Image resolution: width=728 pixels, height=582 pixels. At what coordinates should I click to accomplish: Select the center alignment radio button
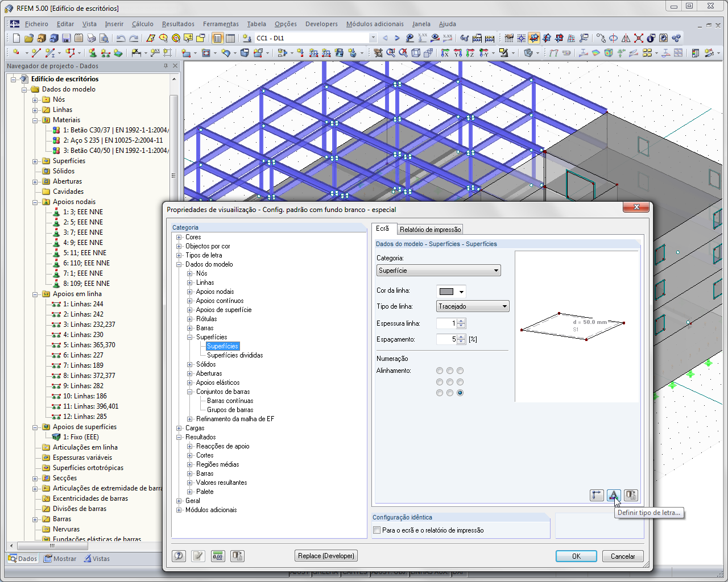(450, 382)
